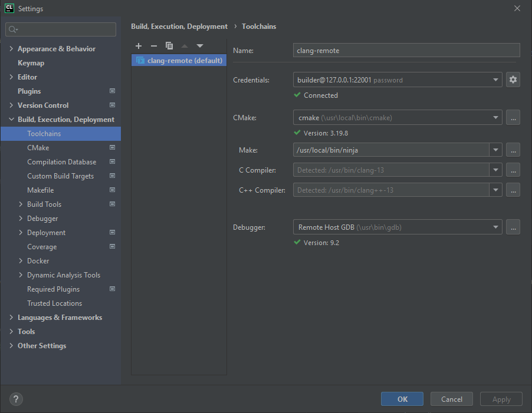Image resolution: width=532 pixels, height=413 pixels.
Task: Close the Settings window
Action: coord(517,8)
